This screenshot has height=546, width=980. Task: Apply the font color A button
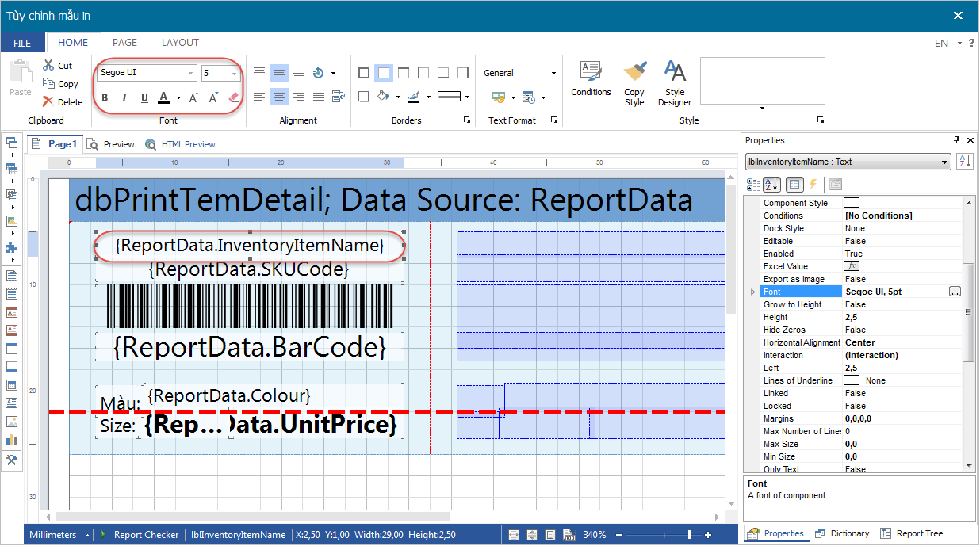(x=163, y=97)
